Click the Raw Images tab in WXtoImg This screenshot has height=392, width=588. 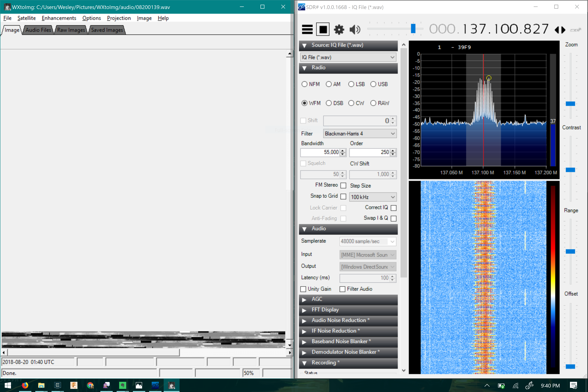click(x=71, y=29)
